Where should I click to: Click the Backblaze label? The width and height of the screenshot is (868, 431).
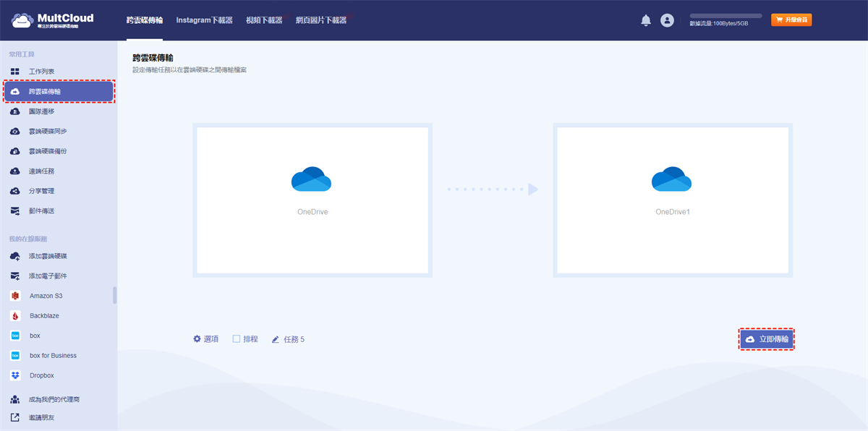click(x=45, y=316)
